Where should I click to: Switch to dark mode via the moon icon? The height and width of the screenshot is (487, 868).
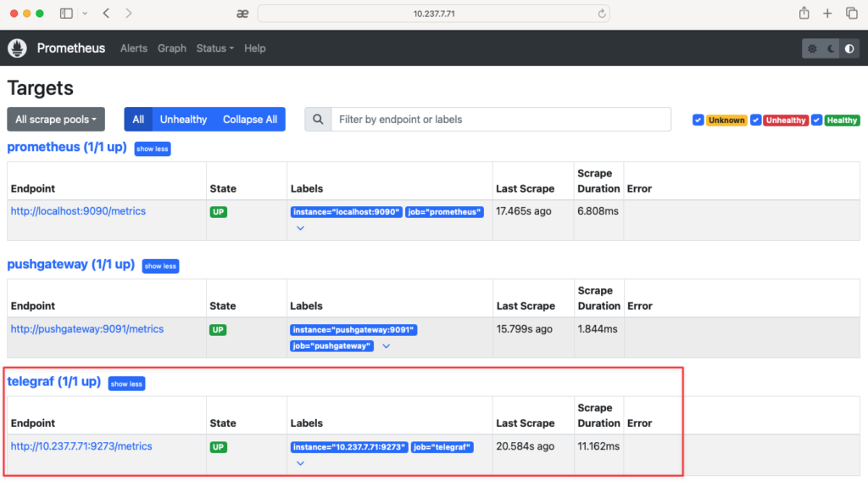tap(831, 48)
